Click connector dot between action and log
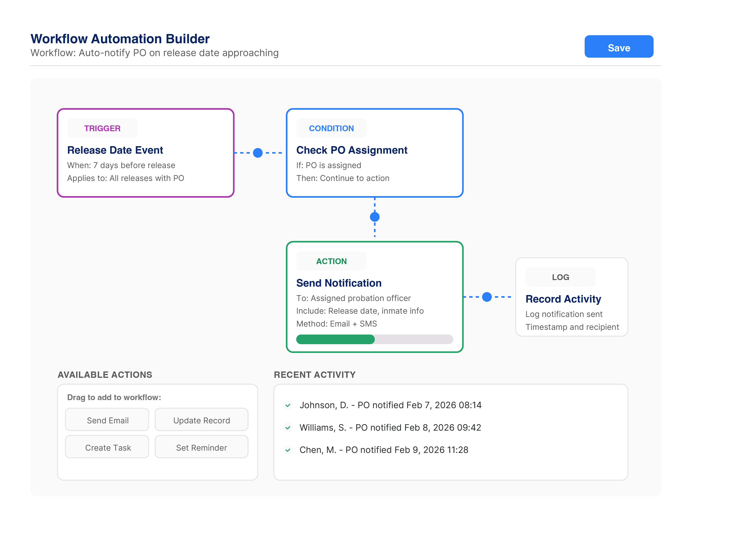This screenshot has height=538, width=756. (x=486, y=297)
